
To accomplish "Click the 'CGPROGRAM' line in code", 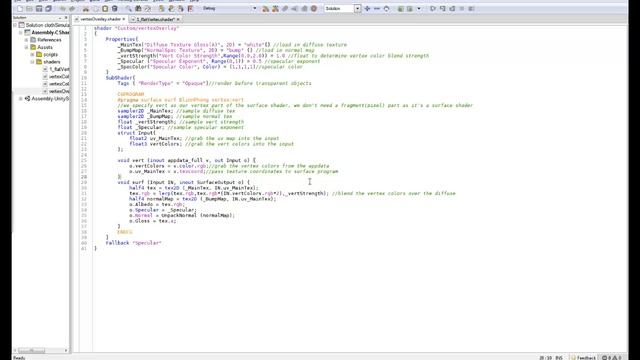I will (x=131, y=94).
